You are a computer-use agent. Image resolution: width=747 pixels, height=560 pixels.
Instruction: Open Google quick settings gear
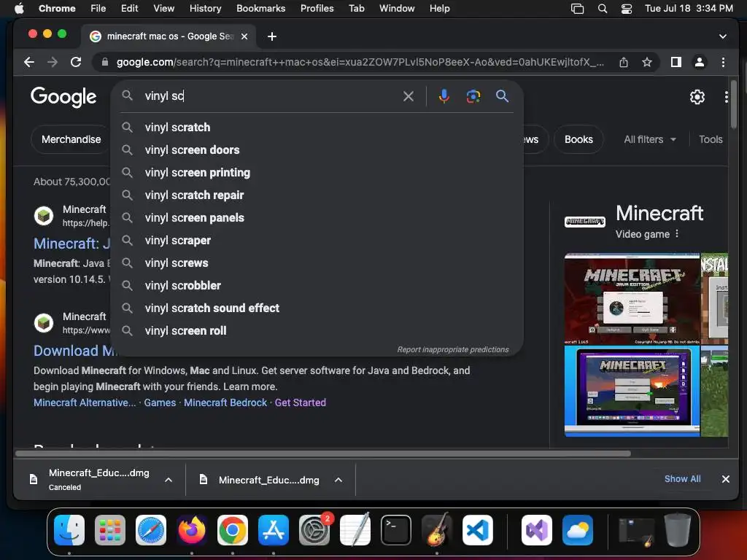[x=697, y=97]
